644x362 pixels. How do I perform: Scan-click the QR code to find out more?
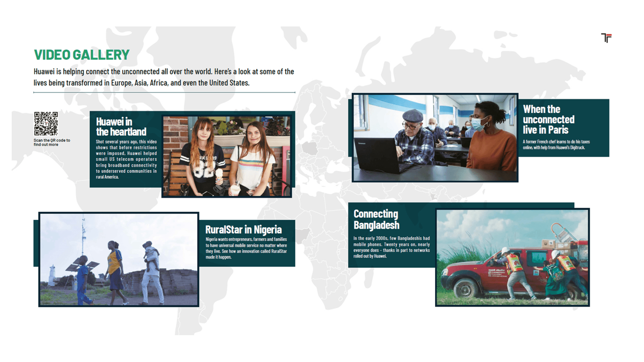pyautogui.click(x=45, y=124)
